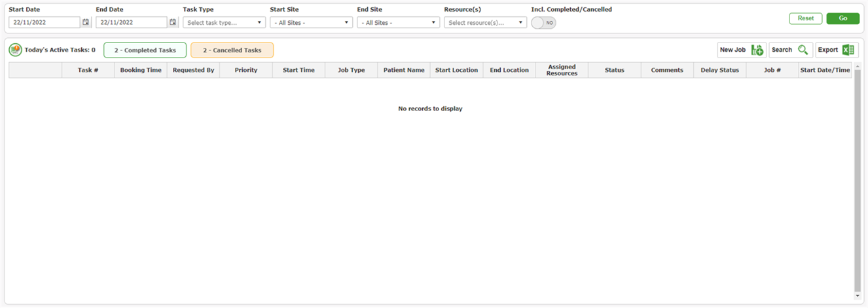Sort by the Job # column header
The width and height of the screenshot is (868, 308).
[x=772, y=70]
